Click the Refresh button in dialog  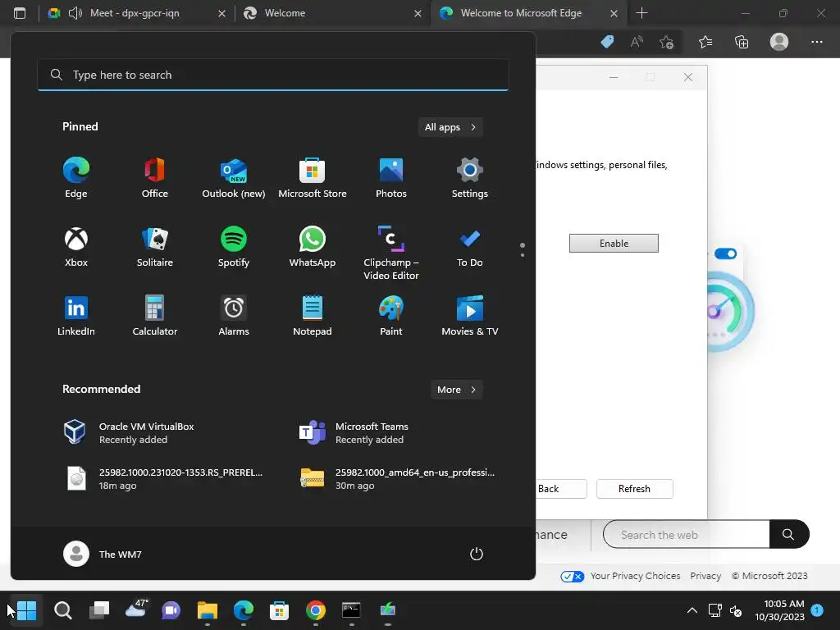634,489
